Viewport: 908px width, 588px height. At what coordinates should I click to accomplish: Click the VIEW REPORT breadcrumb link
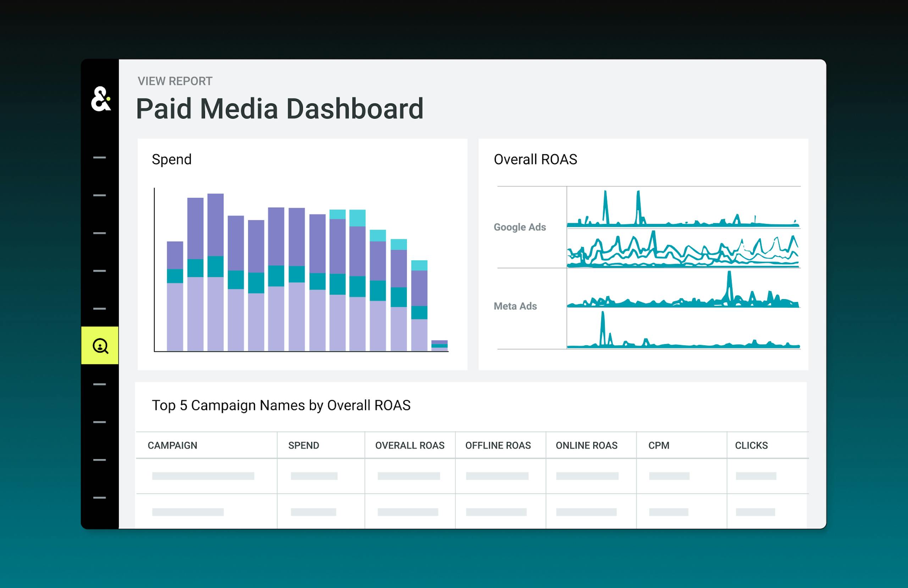click(x=175, y=81)
